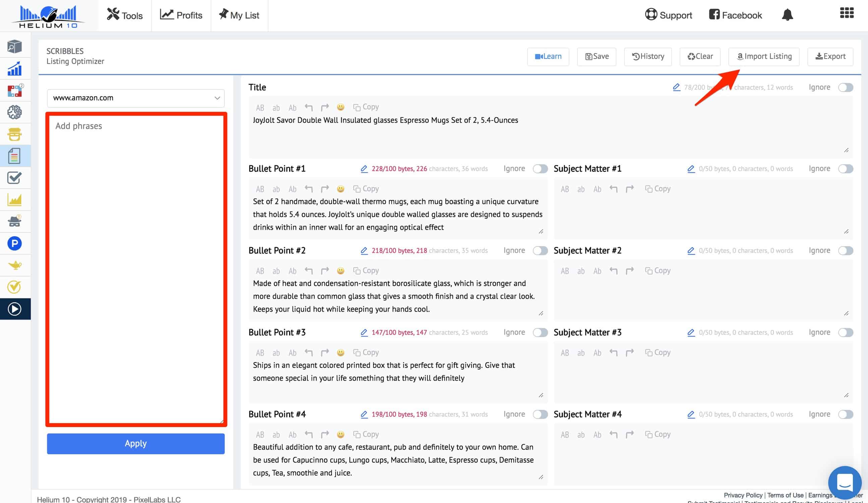The width and height of the screenshot is (868, 503).
Task: Click the Helium 10 logo
Action: (x=48, y=16)
